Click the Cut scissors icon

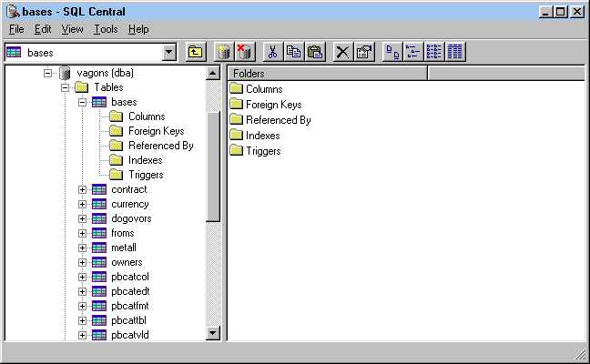click(x=273, y=52)
